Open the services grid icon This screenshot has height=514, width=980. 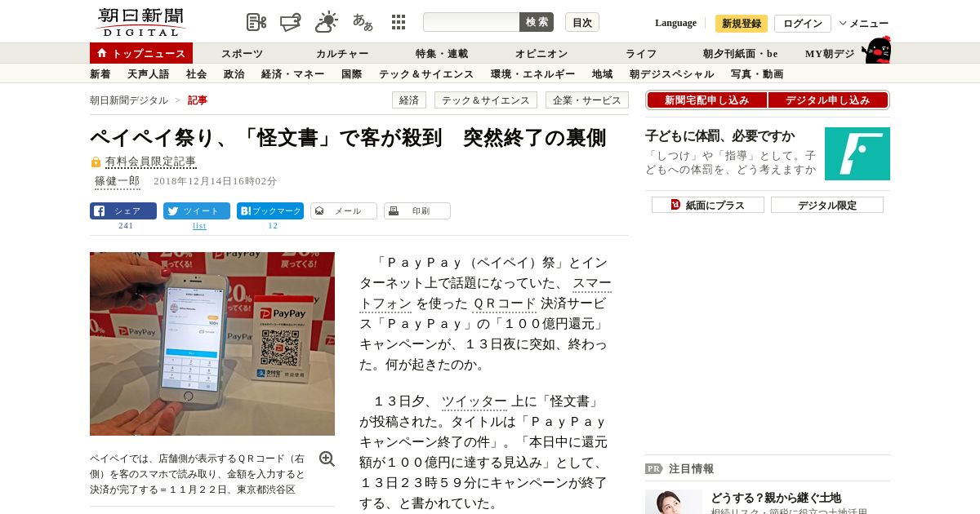point(399,22)
